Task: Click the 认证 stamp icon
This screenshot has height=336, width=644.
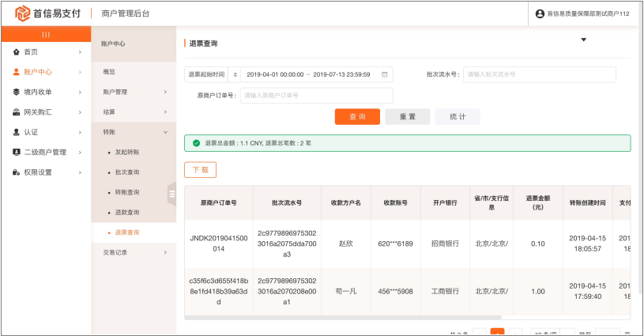Action: pyautogui.click(x=17, y=132)
